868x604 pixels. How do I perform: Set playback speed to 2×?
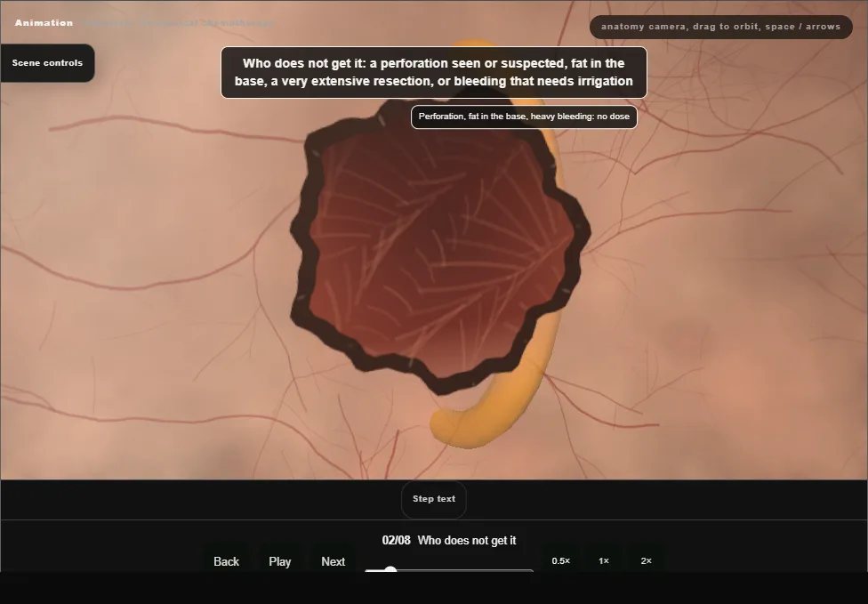[646, 560]
